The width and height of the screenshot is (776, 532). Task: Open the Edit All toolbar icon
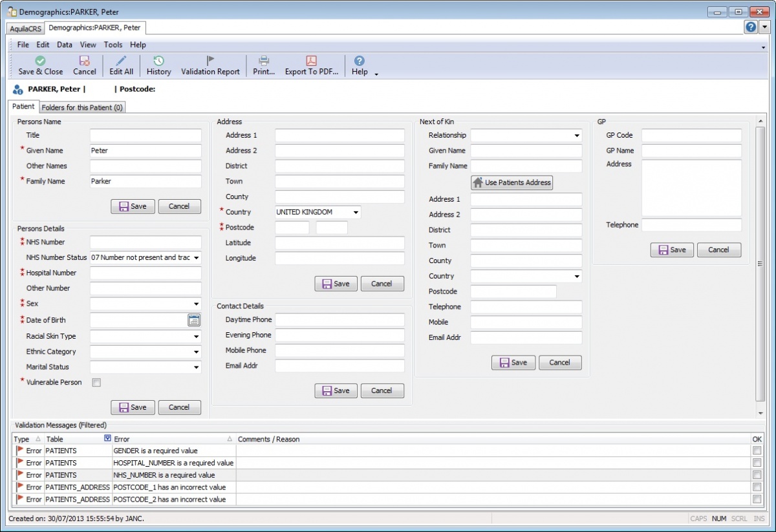[120, 65]
